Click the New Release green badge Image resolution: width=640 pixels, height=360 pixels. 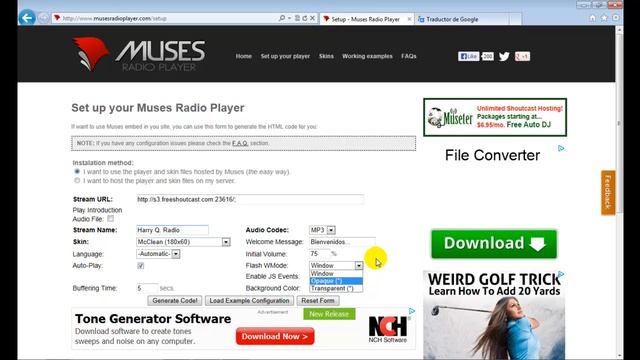[x=329, y=314]
